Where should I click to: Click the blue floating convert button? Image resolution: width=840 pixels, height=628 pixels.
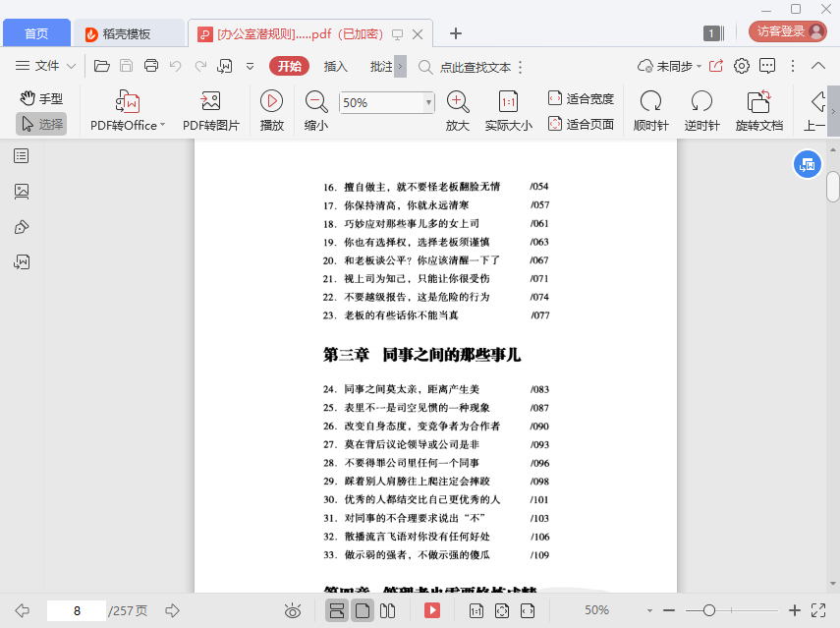[807, 164]
